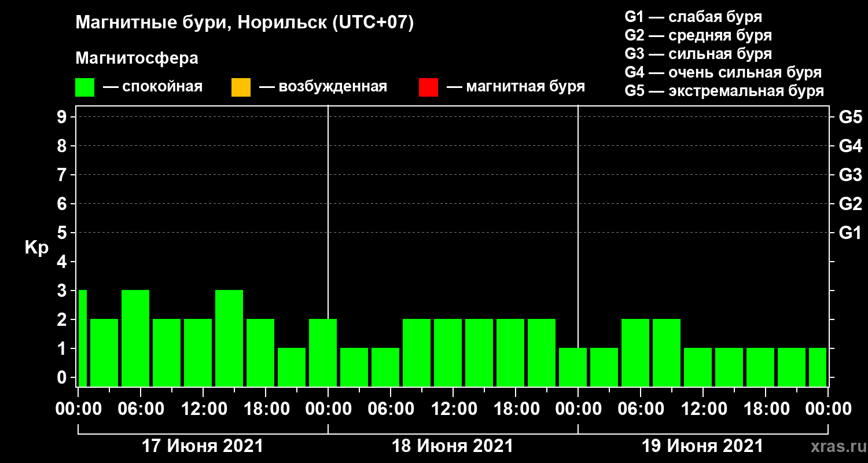Click the red 'магнитная буря' legend swatch

point(428,87)
